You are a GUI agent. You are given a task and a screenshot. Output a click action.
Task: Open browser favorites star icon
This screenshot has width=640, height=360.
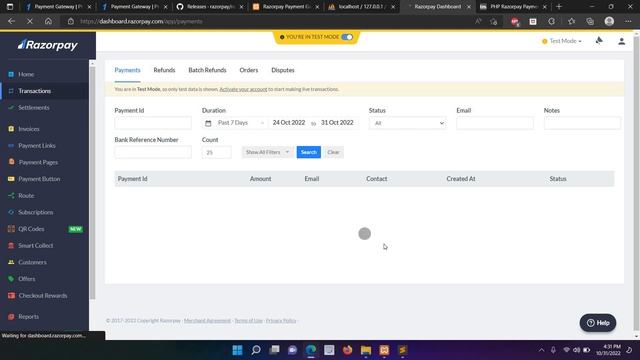(x=571, y=21)
